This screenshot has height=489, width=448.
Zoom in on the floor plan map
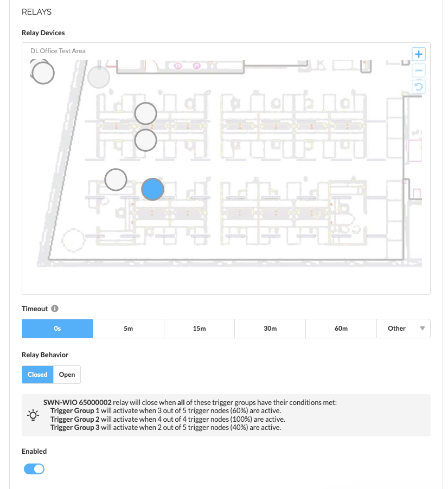(x=419, y=54)
